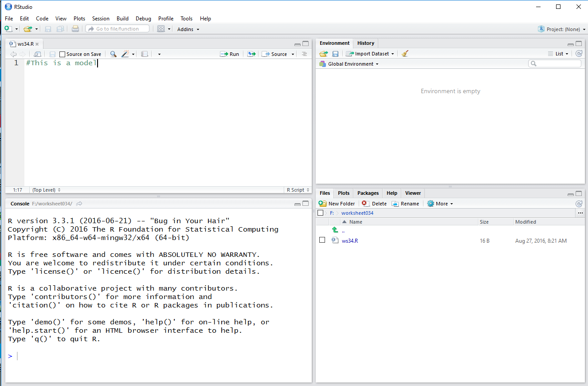588x386 pixels.
Task: Click the Run button in editor
Action: 230,54
